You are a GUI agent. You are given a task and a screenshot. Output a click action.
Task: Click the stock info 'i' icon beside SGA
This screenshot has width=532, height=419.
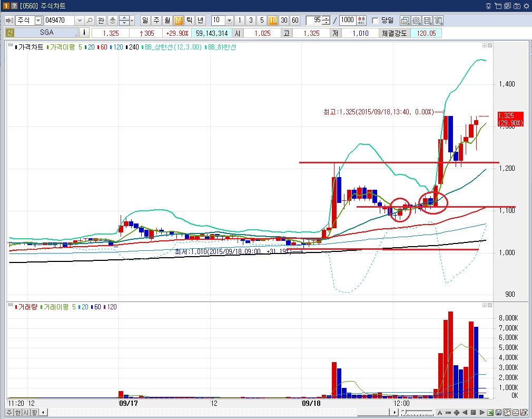[x=85, y=33]
